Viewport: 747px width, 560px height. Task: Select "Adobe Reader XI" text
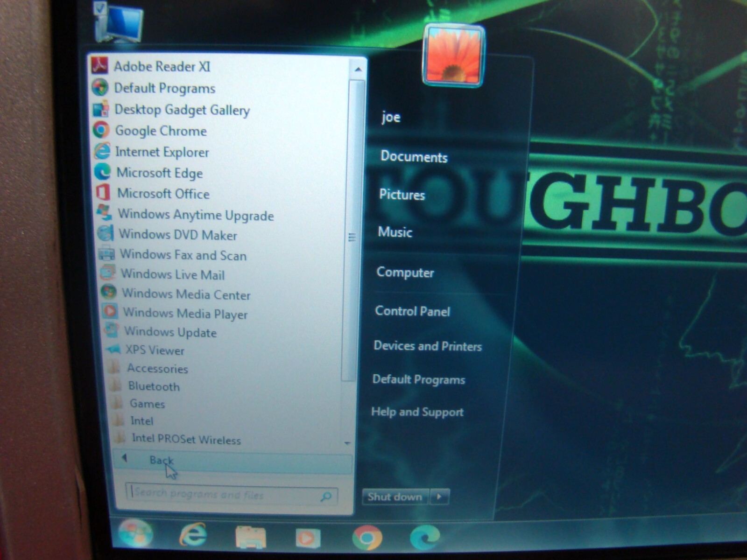(x=162, y=66)
